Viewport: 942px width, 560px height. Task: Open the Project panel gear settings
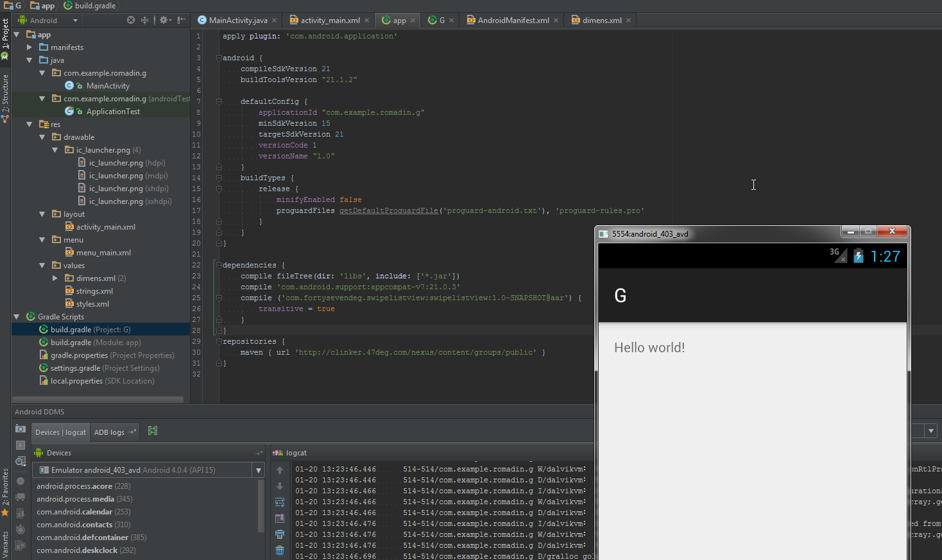(x=164, y=20)
